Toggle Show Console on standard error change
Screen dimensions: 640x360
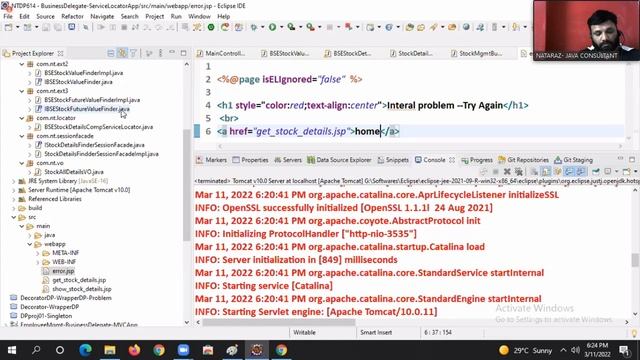(x=580, y=171)
